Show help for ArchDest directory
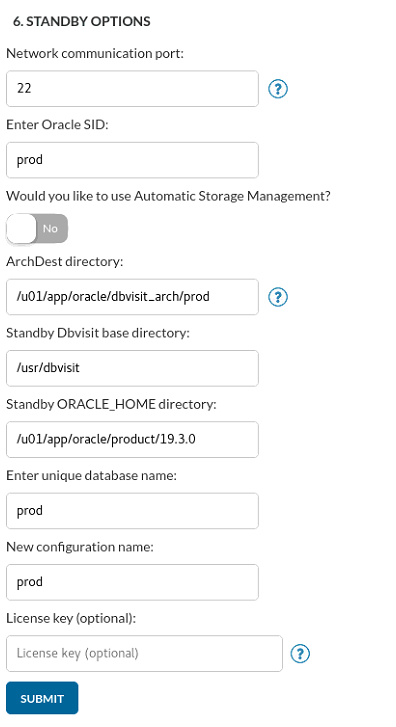 (278, 297)
